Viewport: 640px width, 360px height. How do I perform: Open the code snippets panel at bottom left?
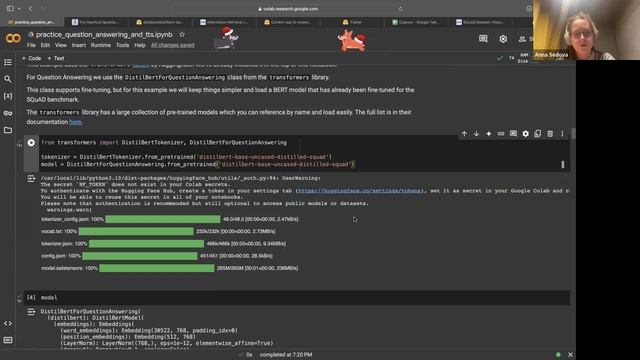(8, 323)
